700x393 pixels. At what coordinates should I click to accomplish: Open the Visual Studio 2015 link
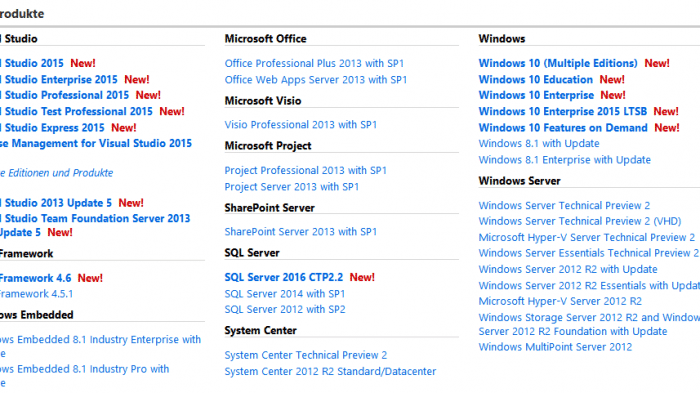(x=32, y=63)
